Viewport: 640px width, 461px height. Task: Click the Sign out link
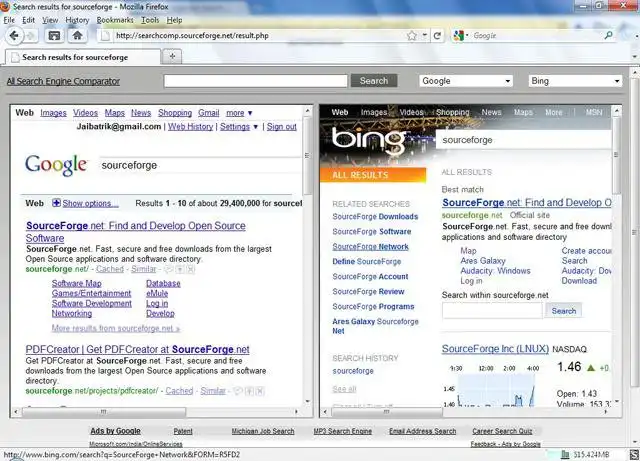point(282,127)
